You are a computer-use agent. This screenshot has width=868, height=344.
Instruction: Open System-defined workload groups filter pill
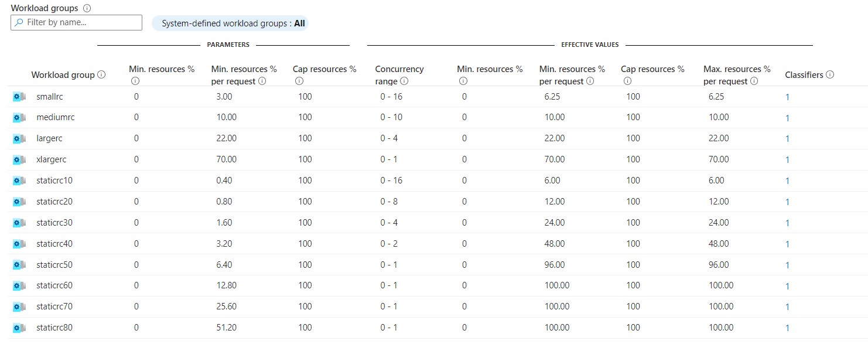(x=230, y=23)
